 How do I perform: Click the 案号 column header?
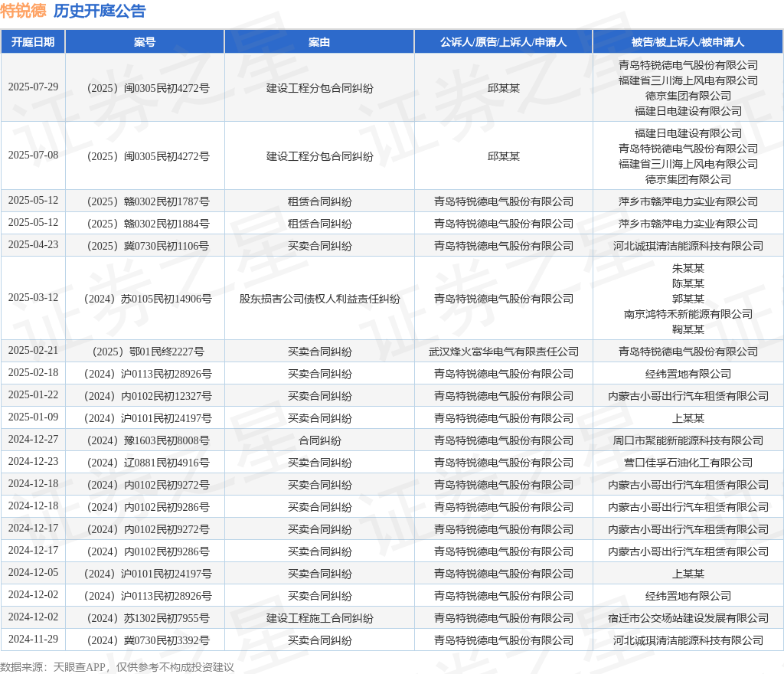click(x=145, y=42)
